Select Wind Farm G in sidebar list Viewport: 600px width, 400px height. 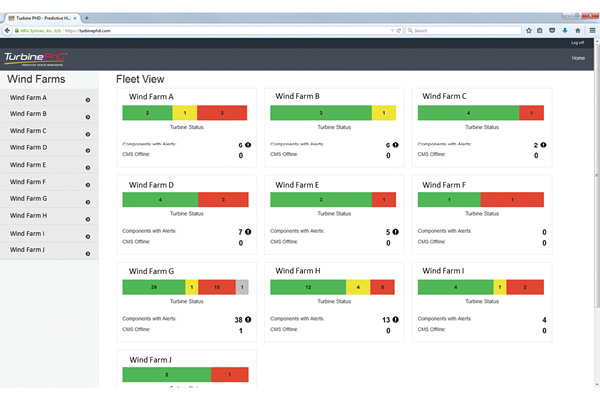[49, 199]
